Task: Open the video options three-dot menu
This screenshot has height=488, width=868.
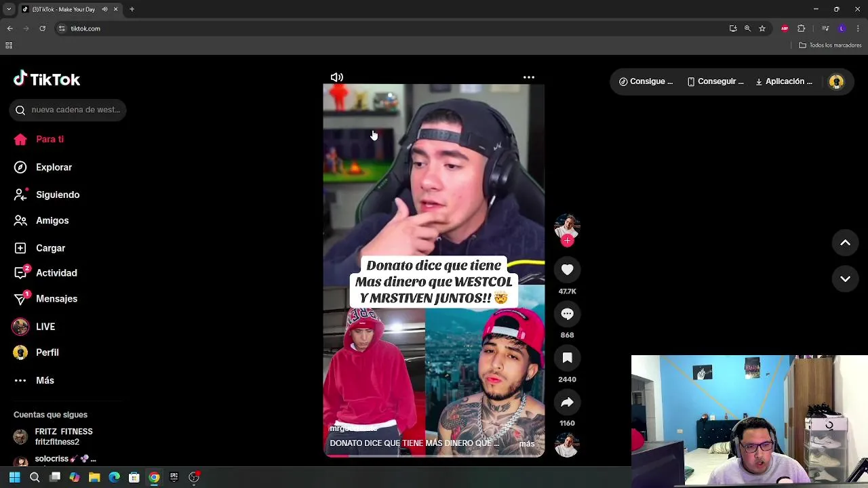Action: click(x=529, y=77)
